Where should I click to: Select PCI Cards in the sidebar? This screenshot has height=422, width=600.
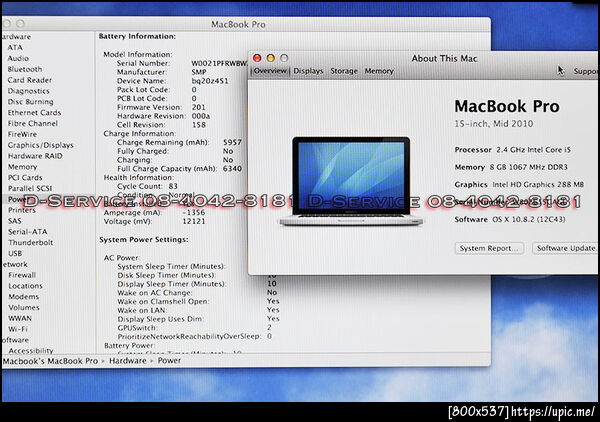(25, 178)
